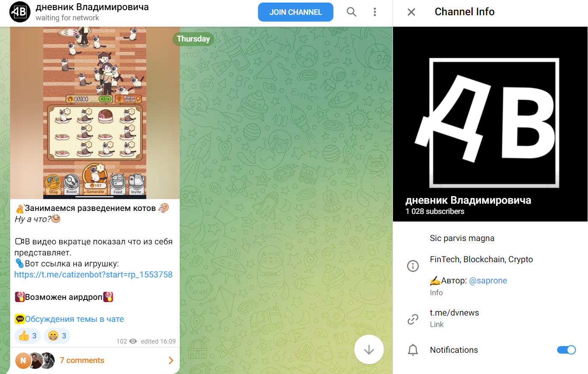The image size is (588, 374).
Task: Click the commenter avatars next to comments
Action: coord(35,360)
